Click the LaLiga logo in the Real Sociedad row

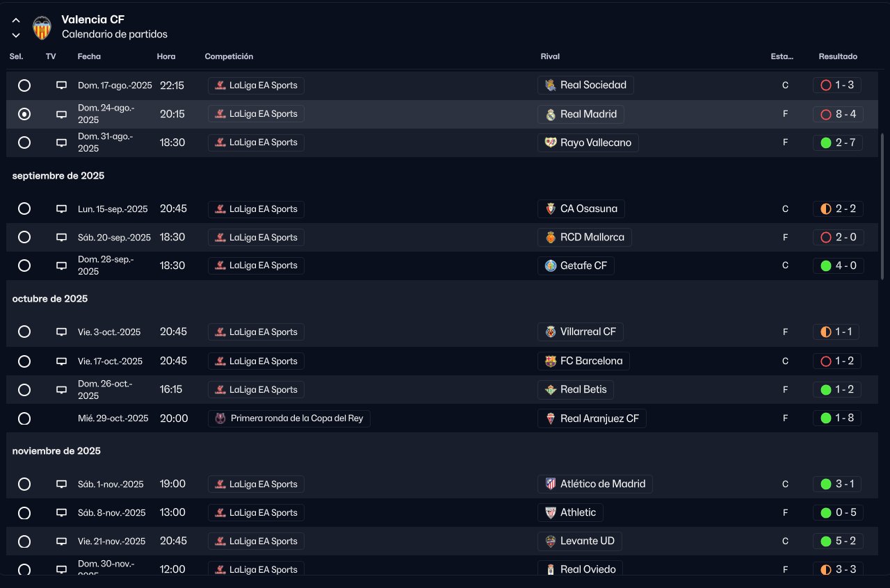(220, 85)
